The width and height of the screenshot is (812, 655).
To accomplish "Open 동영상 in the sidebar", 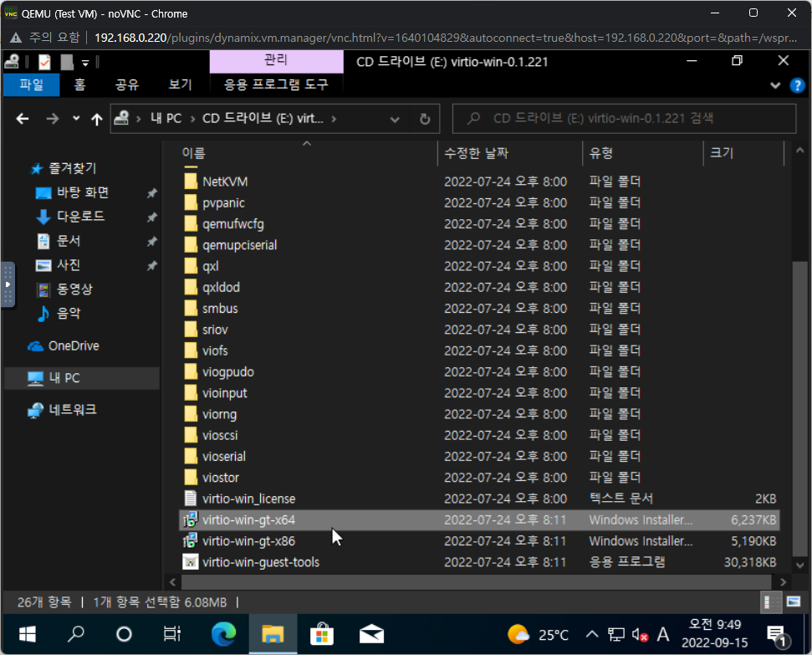I will pos(74,289).
